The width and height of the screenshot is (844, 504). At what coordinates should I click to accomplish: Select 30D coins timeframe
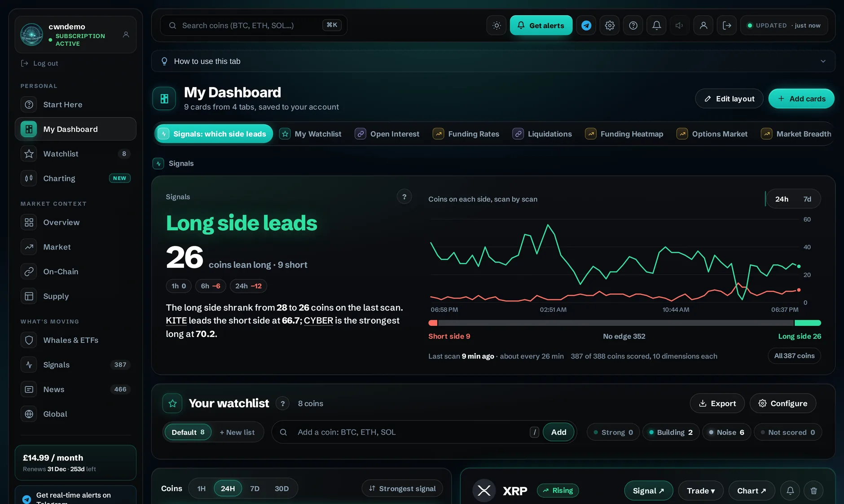pos(281,488)
